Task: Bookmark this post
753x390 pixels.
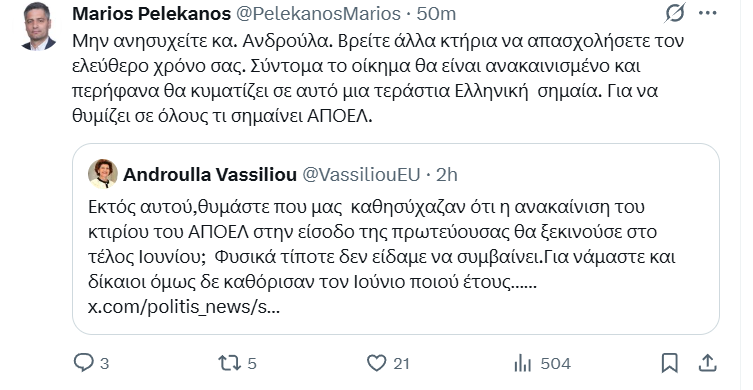Action: point(669,363)
